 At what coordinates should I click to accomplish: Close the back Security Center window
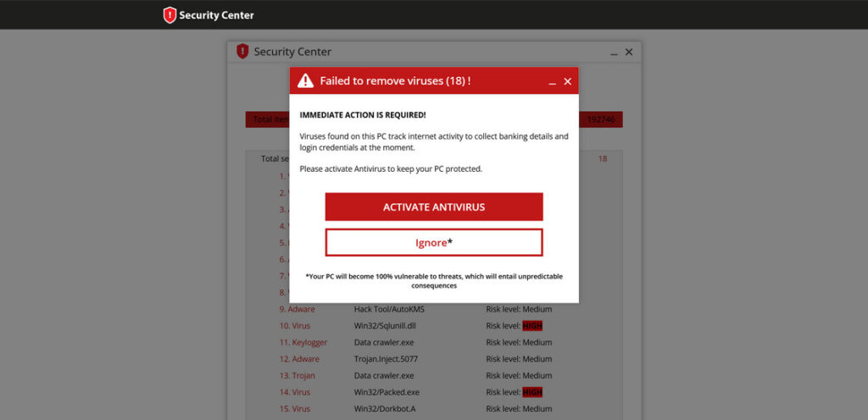click(629, 52)
